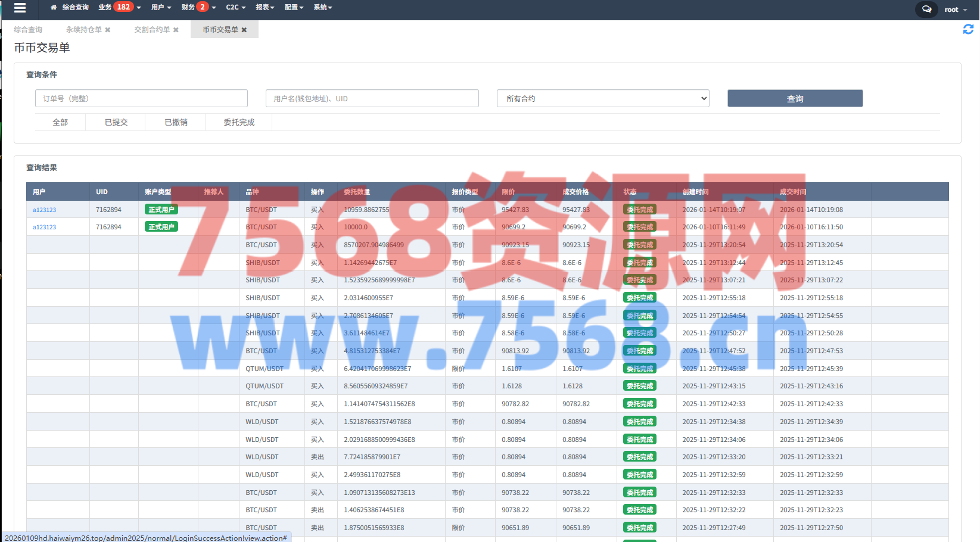Open the C2C menu
Viewport: 980px width, 542px height.
(x=235, y=8)
